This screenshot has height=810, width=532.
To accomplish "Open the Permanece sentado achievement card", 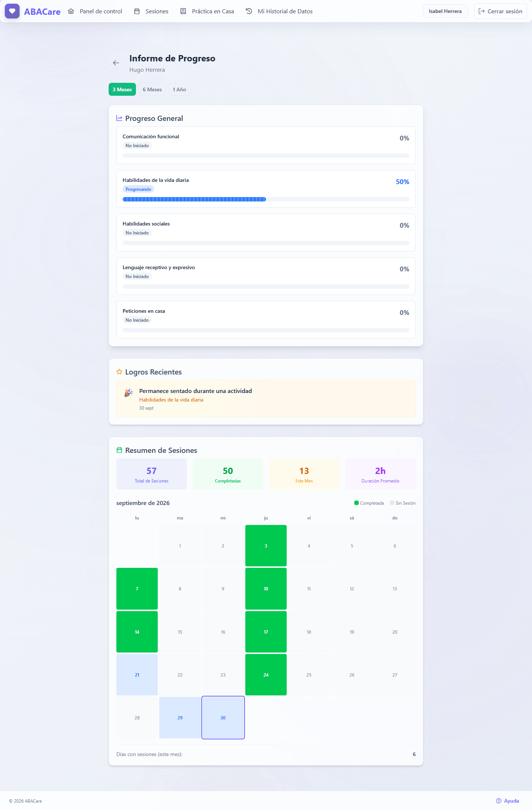I will (x=266, y=399).
